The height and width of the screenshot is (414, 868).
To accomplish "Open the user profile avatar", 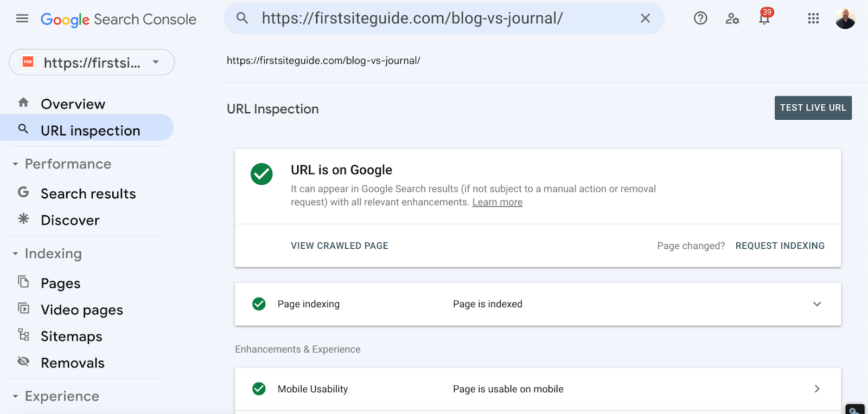I will point(845,19).
